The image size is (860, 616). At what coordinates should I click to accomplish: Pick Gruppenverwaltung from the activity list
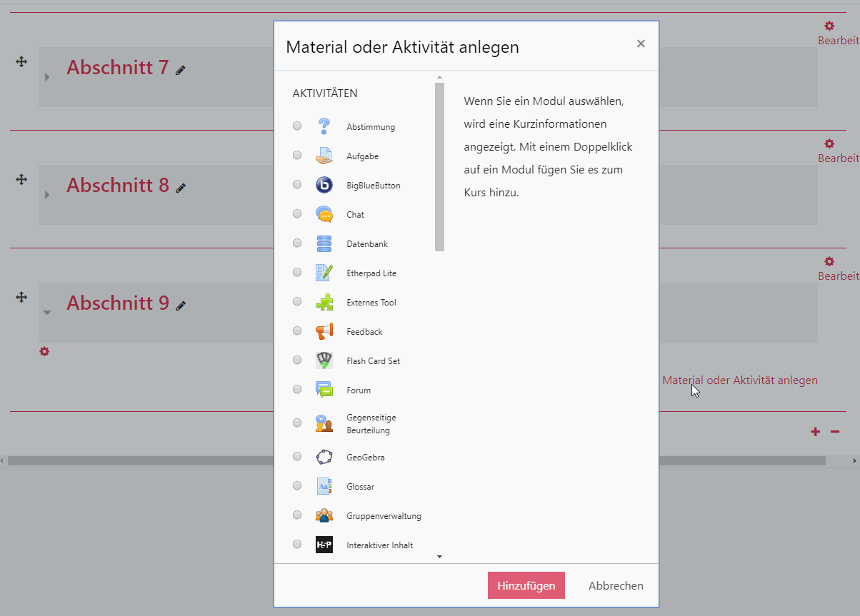[384, 516]
